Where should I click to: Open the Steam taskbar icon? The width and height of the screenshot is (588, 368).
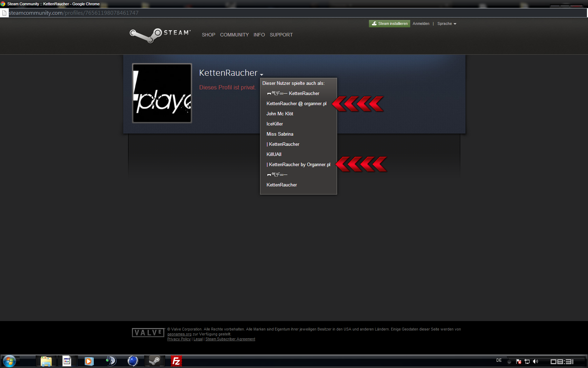click(154, 361)
